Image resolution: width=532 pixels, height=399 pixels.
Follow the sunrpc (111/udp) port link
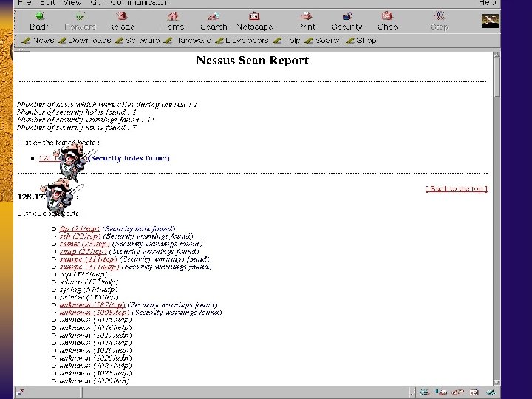(x=89, y=267)
